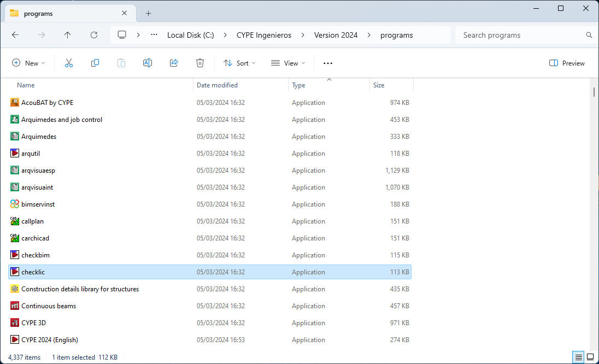
Task: Click the 4,337 items status text
Action: [x=24, y=357]
